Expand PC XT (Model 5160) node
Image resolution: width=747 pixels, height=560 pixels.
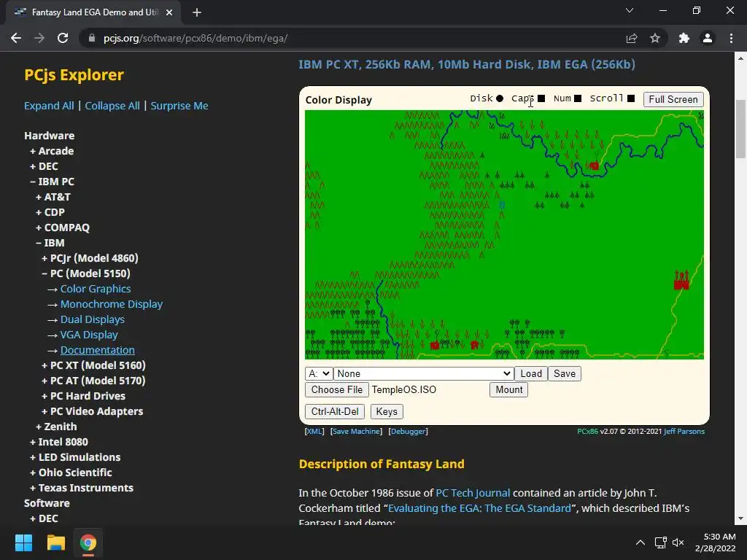(93, 365)
